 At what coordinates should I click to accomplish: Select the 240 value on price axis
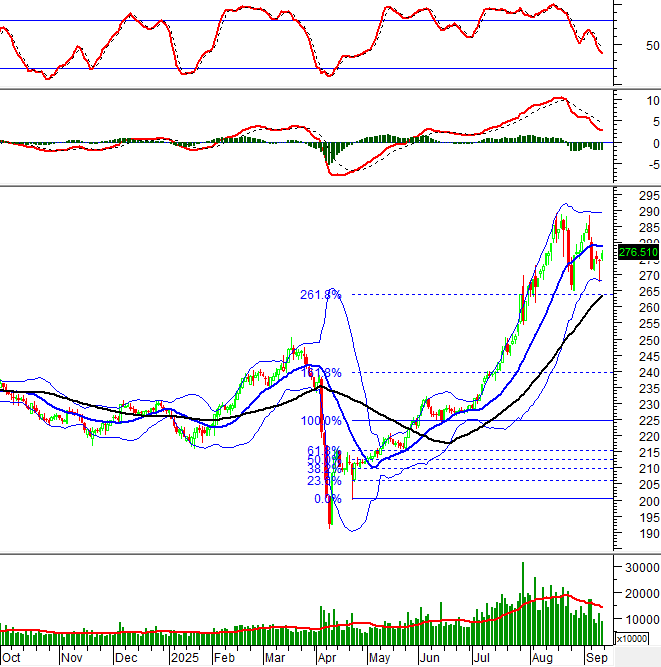coord(634,373)
